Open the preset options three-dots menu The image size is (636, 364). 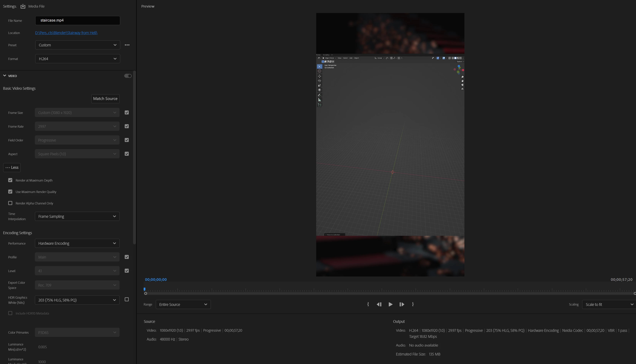(127, 45)
